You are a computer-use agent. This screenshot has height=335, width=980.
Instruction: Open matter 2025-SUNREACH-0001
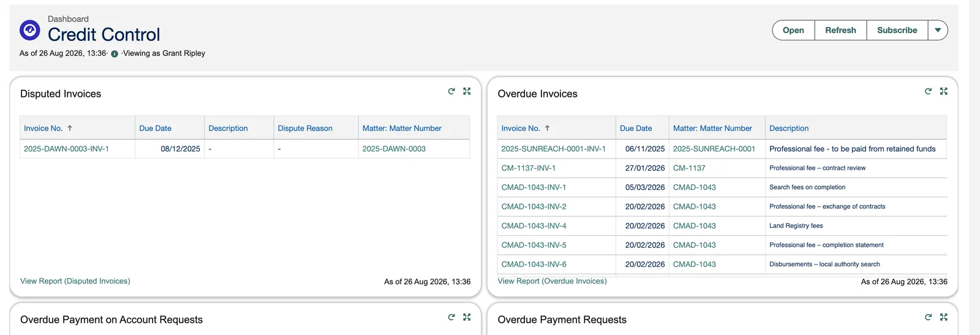point(714,149)
